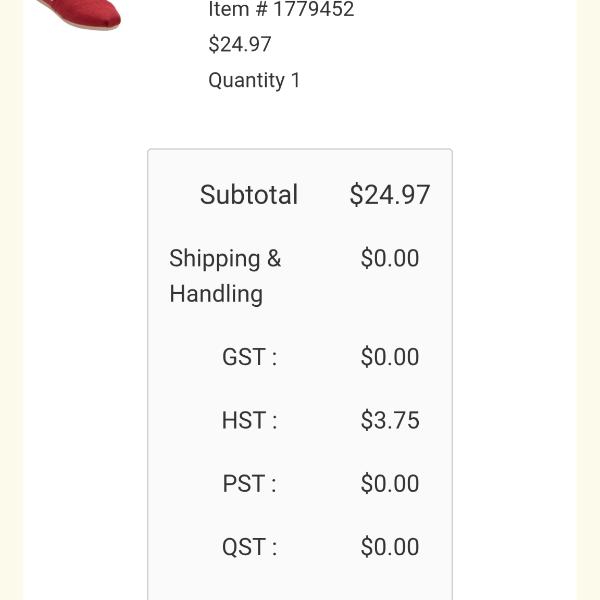
Task: Click the PST label
Action: point(249,483)
